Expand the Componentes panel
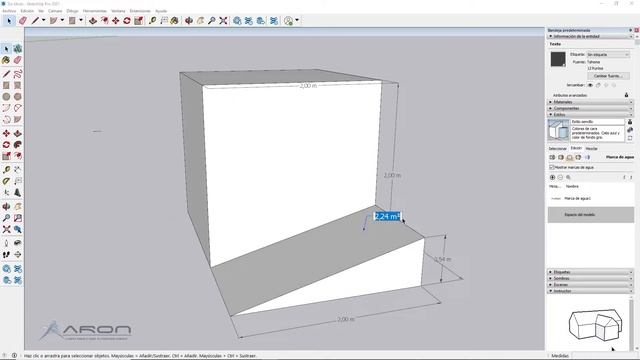The image size is (640, 360). pos(591,109)
